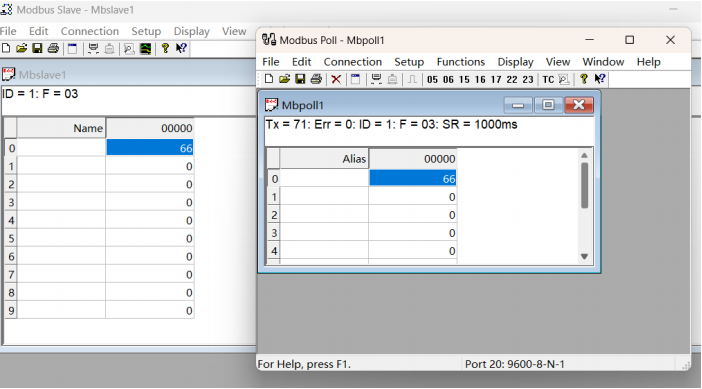
Task: Open slave definition window icon in Modbus Slave
Action: pyautogui.click(x=73, y=48)
